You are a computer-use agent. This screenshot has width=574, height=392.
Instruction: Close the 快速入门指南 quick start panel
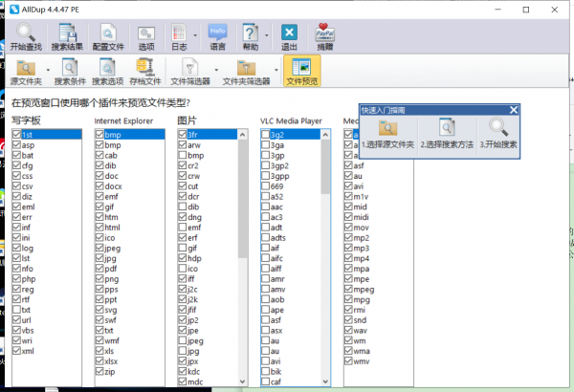point(514,110)
